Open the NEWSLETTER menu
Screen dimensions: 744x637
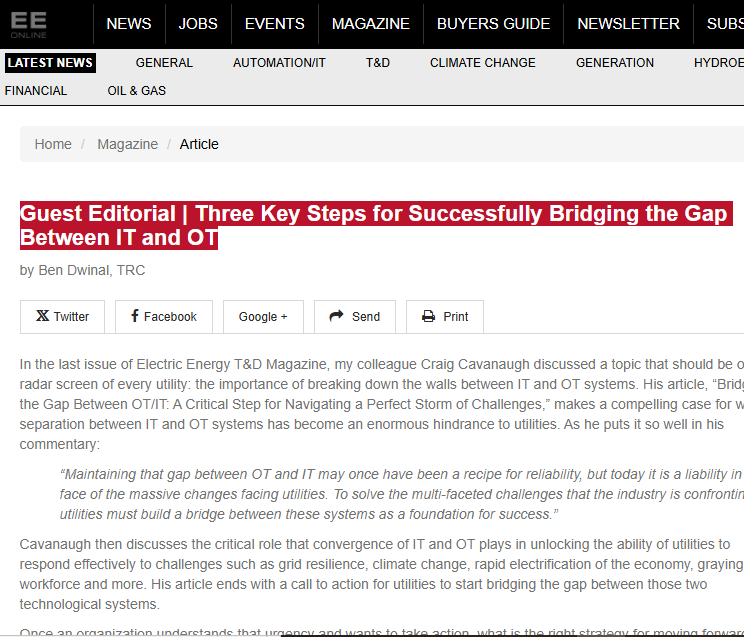[x=628, y=24]
